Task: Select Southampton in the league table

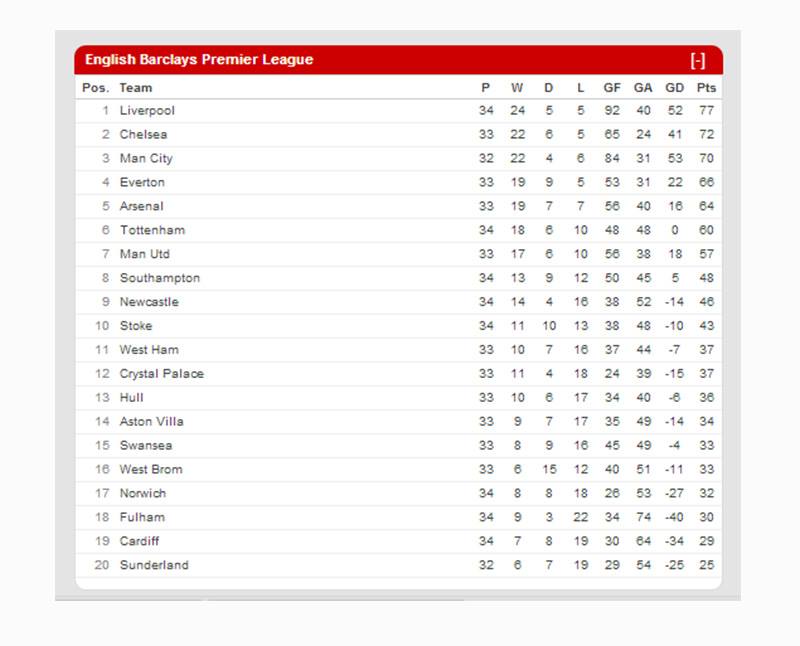Action: click(x=160, y=278)
